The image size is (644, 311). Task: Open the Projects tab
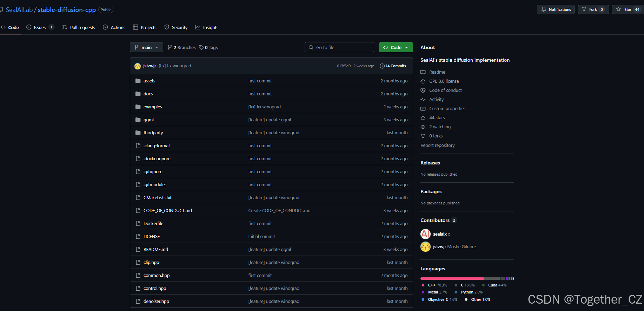point(145,27)
